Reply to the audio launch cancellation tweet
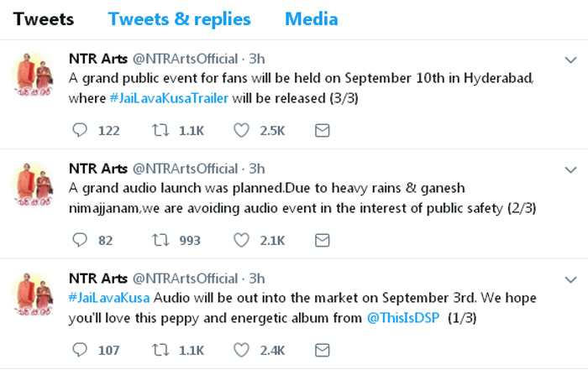Viewport: 588px width, 375px height. 81,240
